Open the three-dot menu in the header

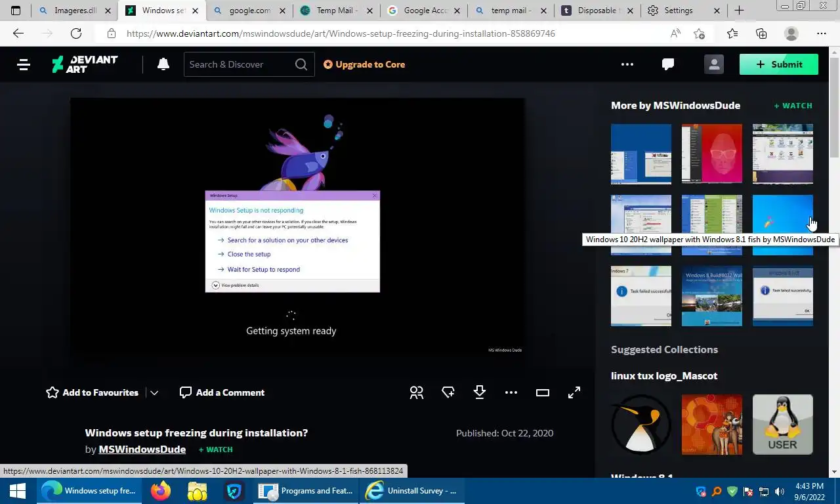click(627, 64)
